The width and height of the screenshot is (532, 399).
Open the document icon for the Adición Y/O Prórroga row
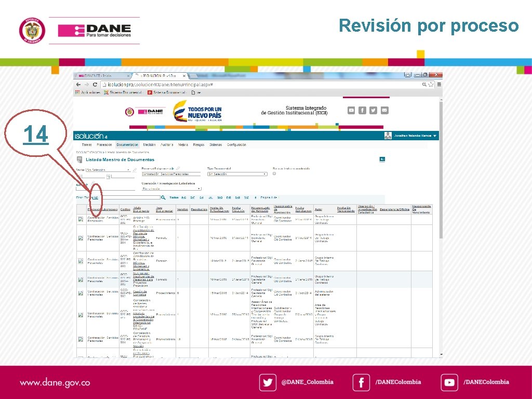pos(81,219)
